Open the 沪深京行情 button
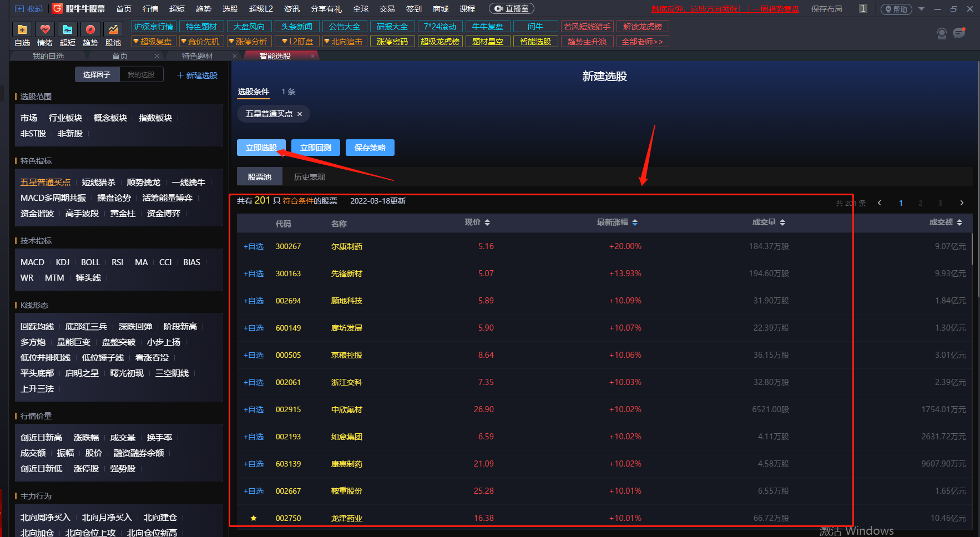The image size is (980, 537). tap(154, 27)
